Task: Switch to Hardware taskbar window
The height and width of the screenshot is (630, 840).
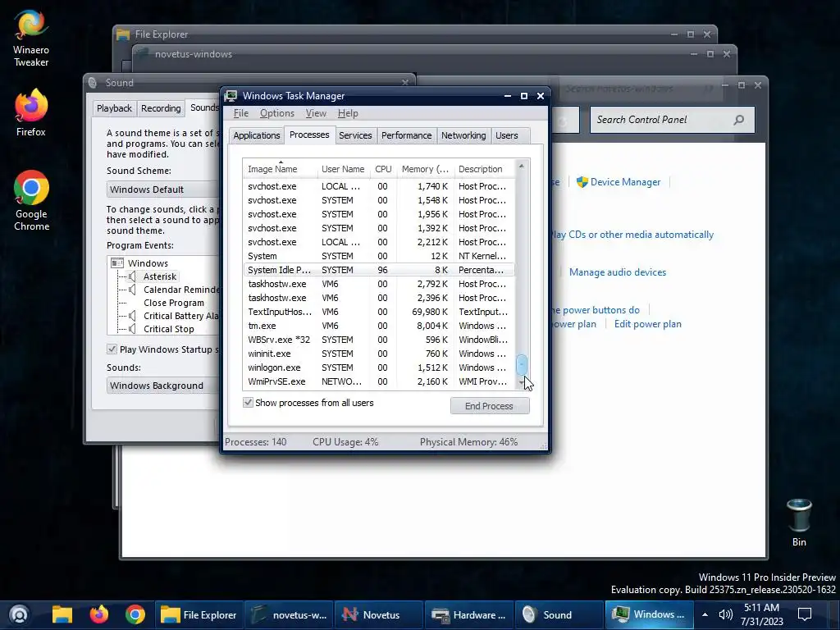Action: point(468,614)
